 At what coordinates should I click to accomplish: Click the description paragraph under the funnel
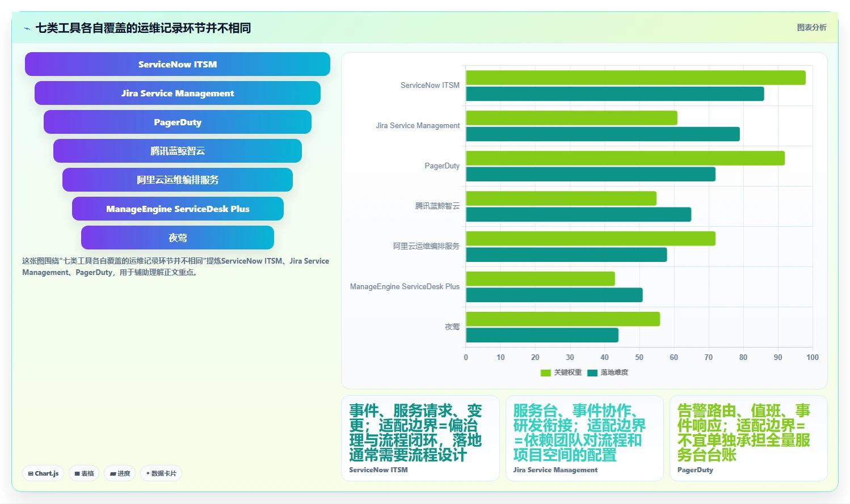click(176, 266)
